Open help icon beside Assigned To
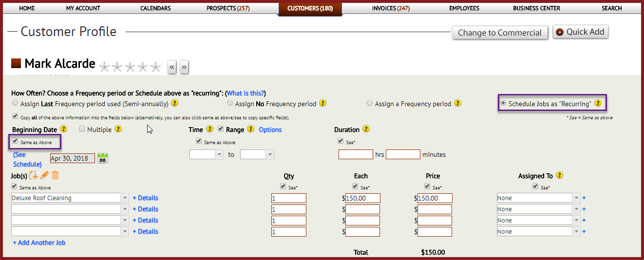 559,176
